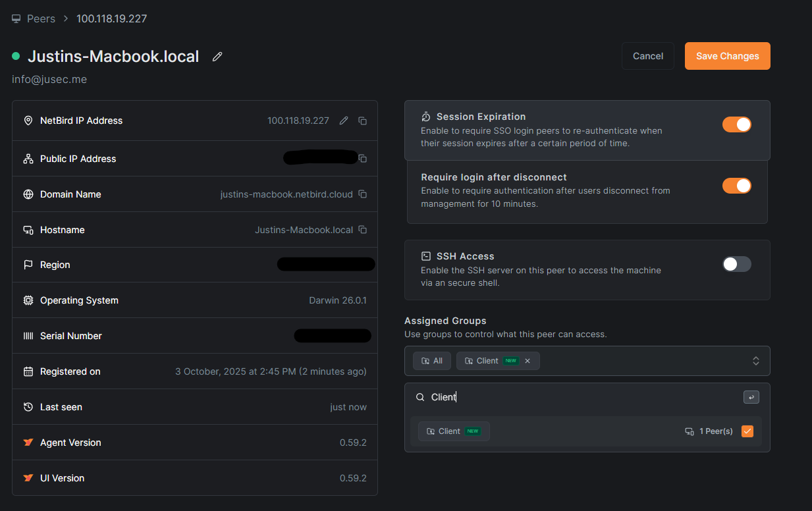The height and width of the screenshot is (511, 812).
Task: Navigate to Peers in the breadcrumb
Action: (x=41, y=18)
